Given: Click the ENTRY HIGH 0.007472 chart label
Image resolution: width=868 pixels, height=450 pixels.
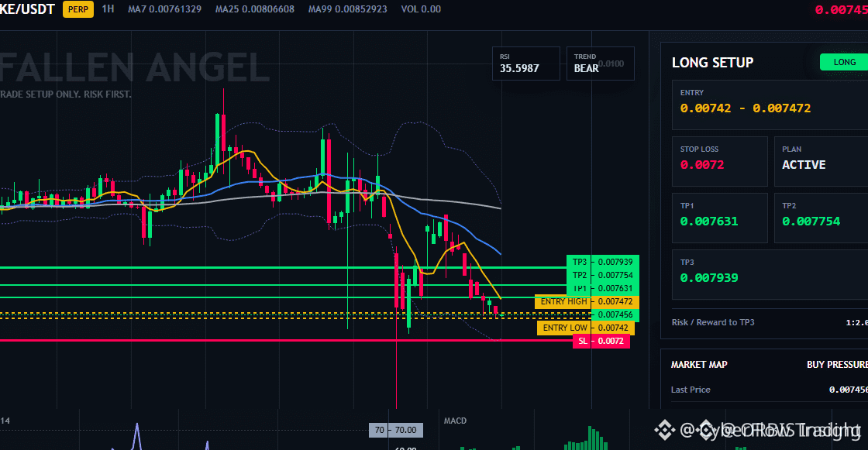Looking at the screenshot, I should 587,301.
